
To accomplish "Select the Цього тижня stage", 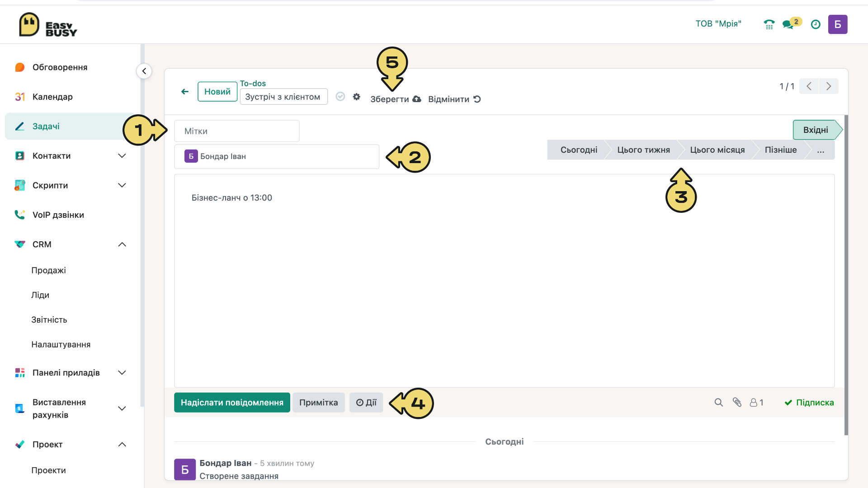I will (x=643, y=150).
